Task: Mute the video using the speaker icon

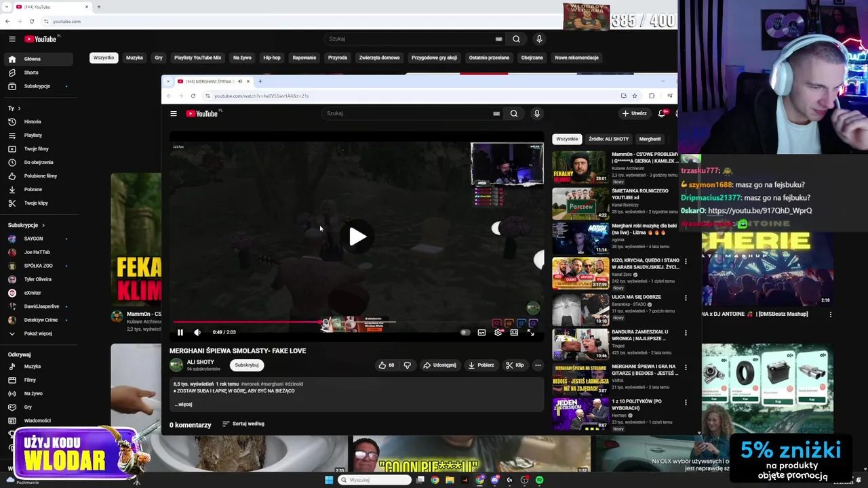Action: [x=197, y=332]
